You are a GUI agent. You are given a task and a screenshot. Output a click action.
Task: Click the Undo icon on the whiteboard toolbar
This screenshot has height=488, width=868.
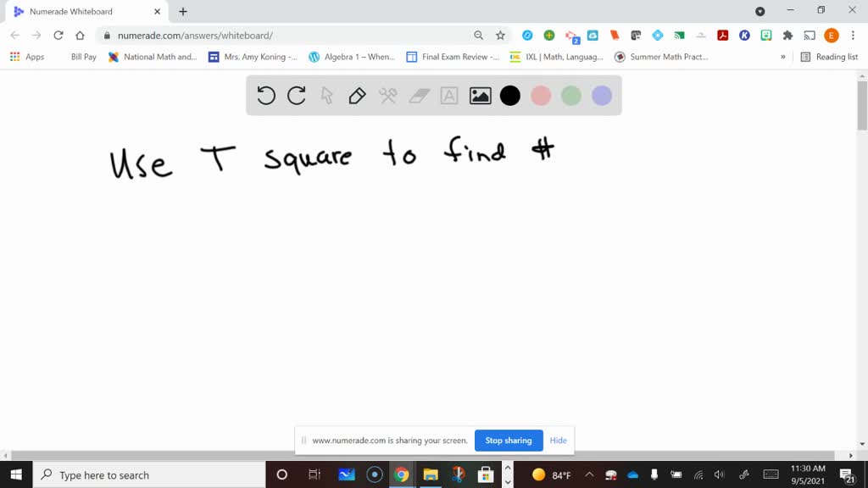265,96
